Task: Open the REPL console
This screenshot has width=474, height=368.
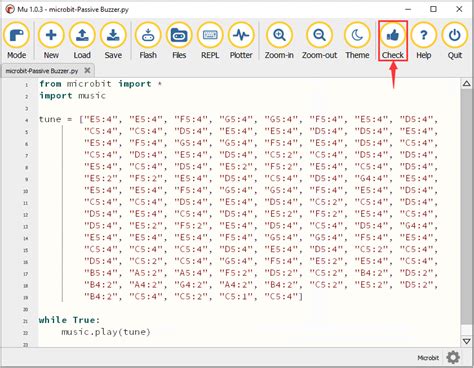Action: 210,41
